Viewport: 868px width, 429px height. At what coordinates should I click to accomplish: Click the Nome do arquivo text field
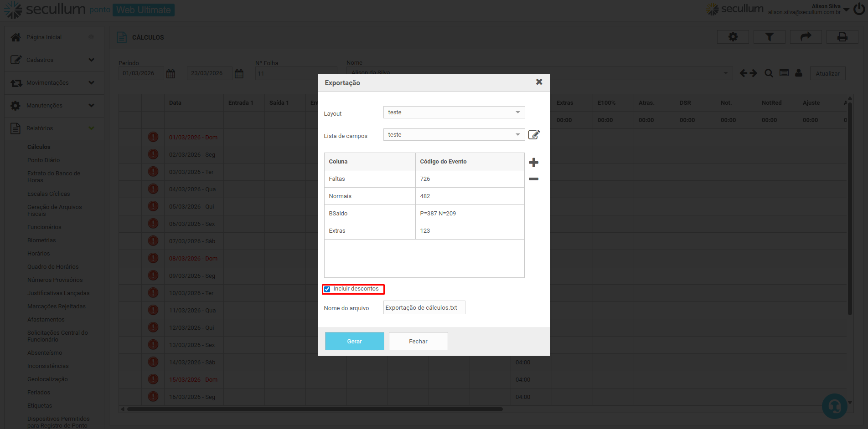424,308
